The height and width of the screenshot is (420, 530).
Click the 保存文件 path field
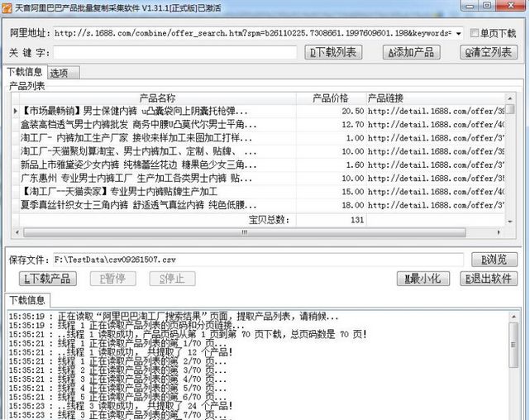(258, 260)
